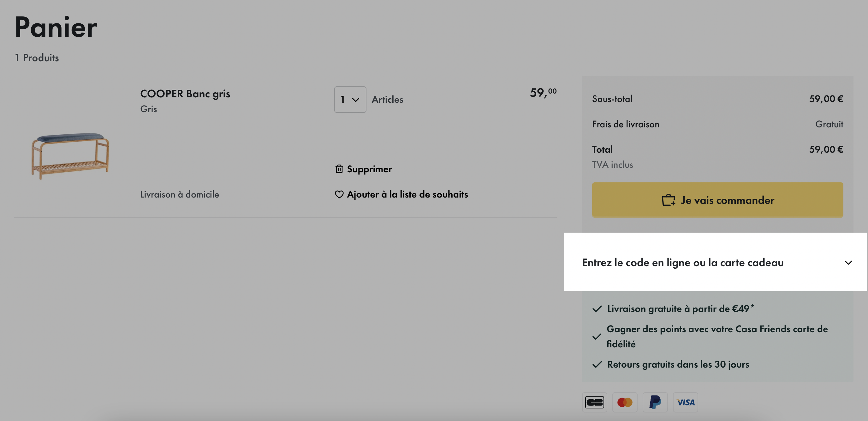Click the checkmark beside Retours gratuits
The width and height of the screenshot is (868, 421).
(x=597, y=364)
